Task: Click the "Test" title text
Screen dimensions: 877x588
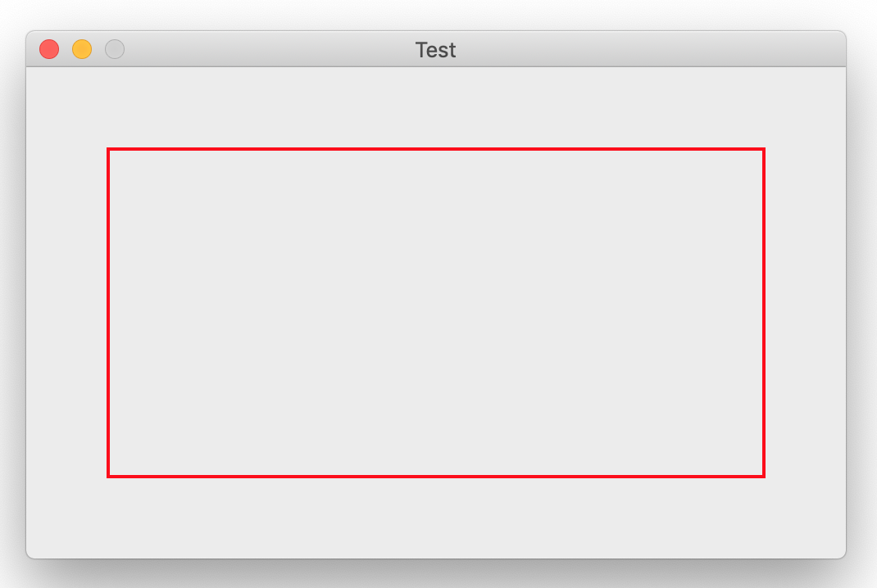Action: [435, 50]
